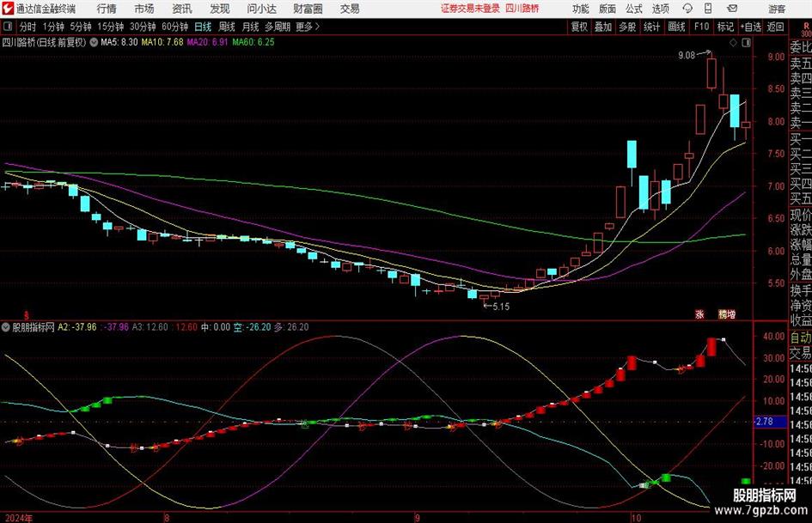
Task: Open the 发现 menu
Action: click(x=220, y=9)
